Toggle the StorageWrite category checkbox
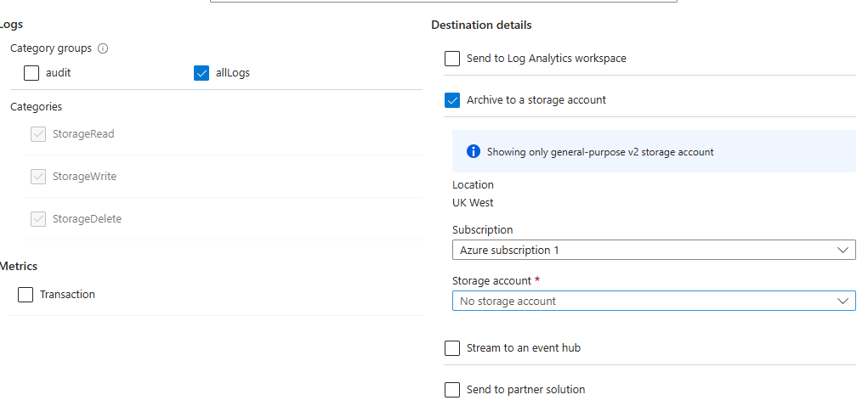The image size is (868, 406). 38,177
